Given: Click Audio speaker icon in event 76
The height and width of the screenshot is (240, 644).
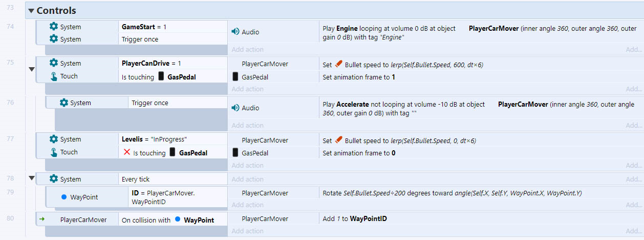Looking at the screenshot, I should pos(235,108).
